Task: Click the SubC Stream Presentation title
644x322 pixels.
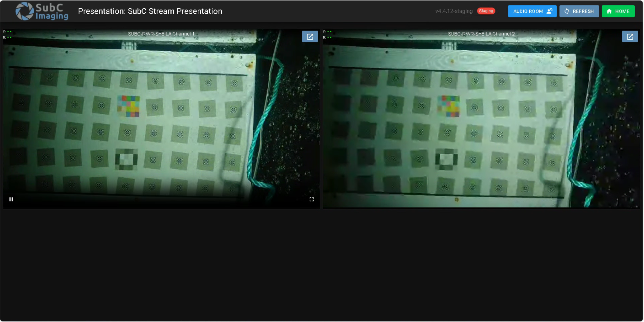Action: (150, 11)
